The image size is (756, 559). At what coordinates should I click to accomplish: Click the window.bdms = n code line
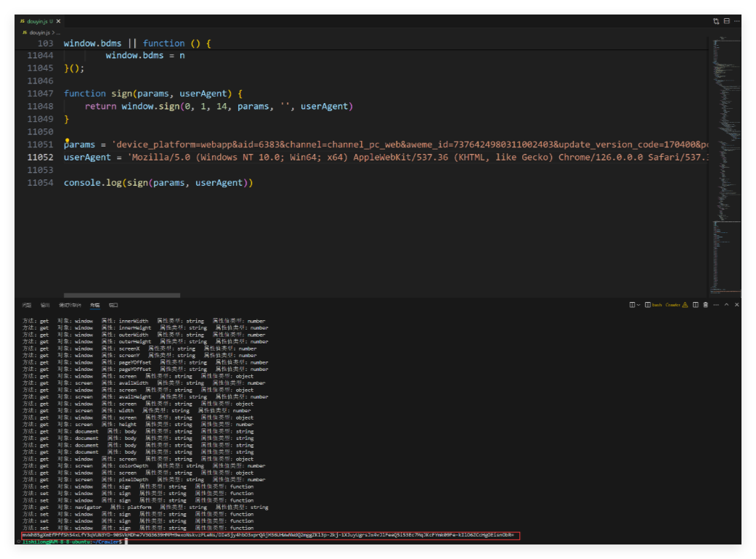[145, 55]
